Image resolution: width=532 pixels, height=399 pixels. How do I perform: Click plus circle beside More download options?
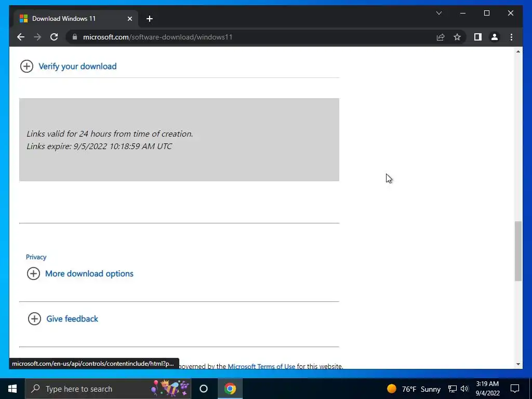point(33,273)
